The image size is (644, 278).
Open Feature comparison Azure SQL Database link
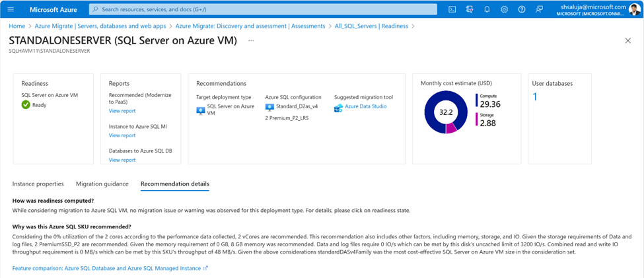[110, 268]
